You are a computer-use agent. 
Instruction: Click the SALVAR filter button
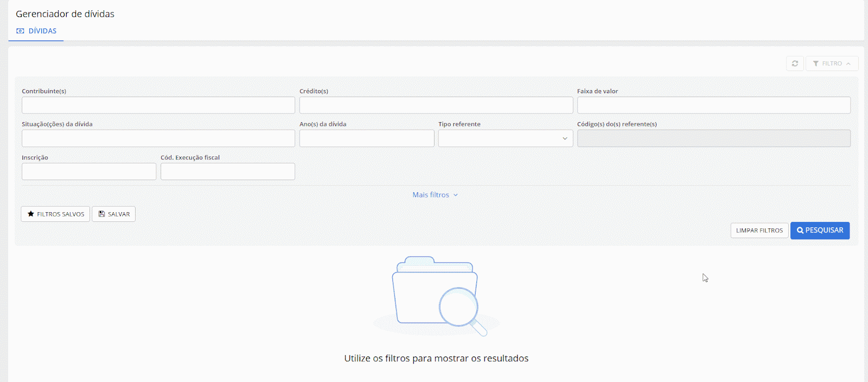[x=113, y=214]
